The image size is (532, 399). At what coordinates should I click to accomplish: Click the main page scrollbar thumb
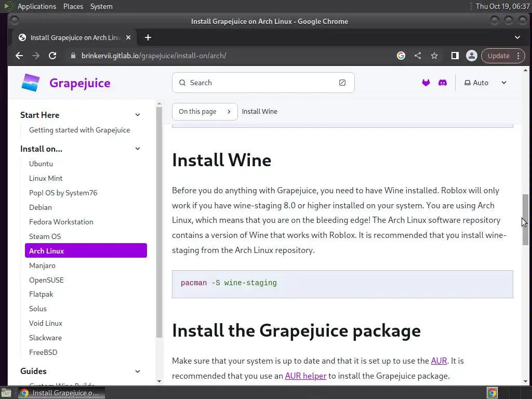click(x=525, y=220)
